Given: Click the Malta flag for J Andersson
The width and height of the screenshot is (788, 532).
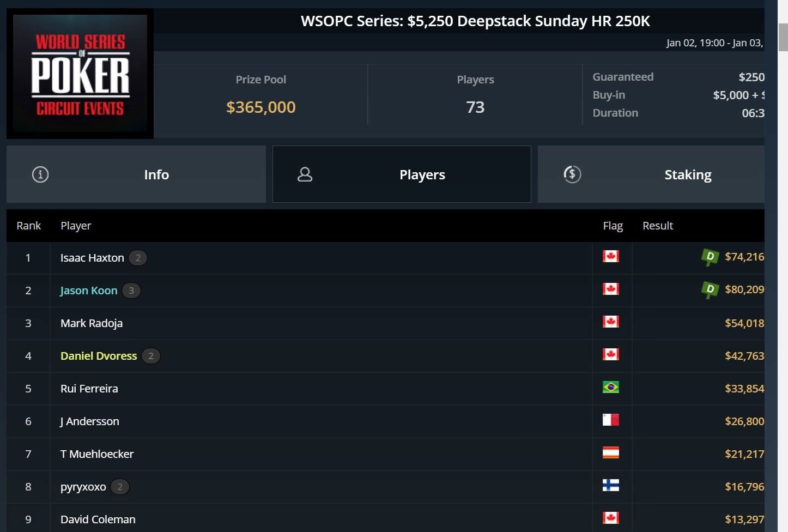Looking at the screenshot, I should click(611, 420).
